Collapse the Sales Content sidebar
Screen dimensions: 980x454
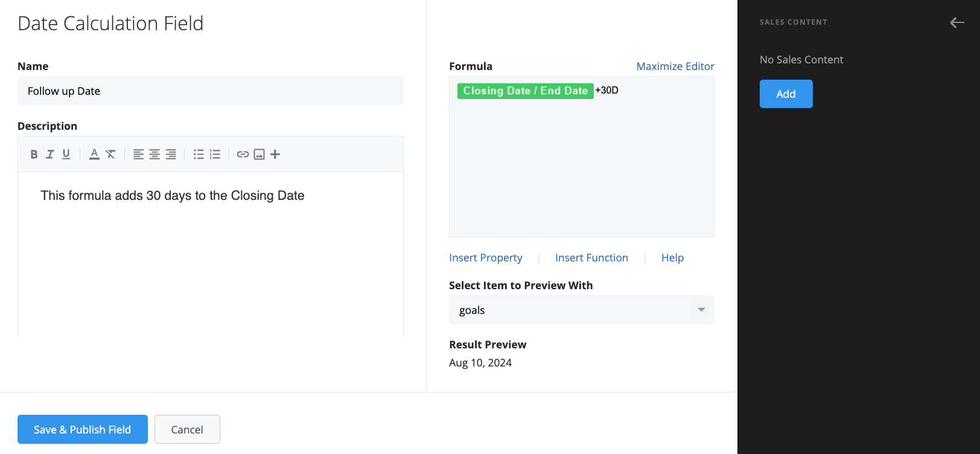tap(957, 22)
